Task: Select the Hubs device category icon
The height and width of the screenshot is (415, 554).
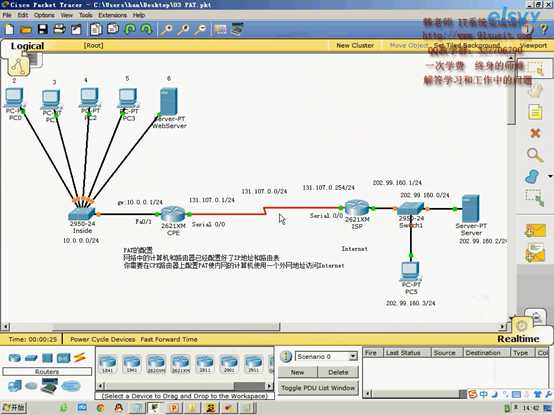Action: point(47,358)
